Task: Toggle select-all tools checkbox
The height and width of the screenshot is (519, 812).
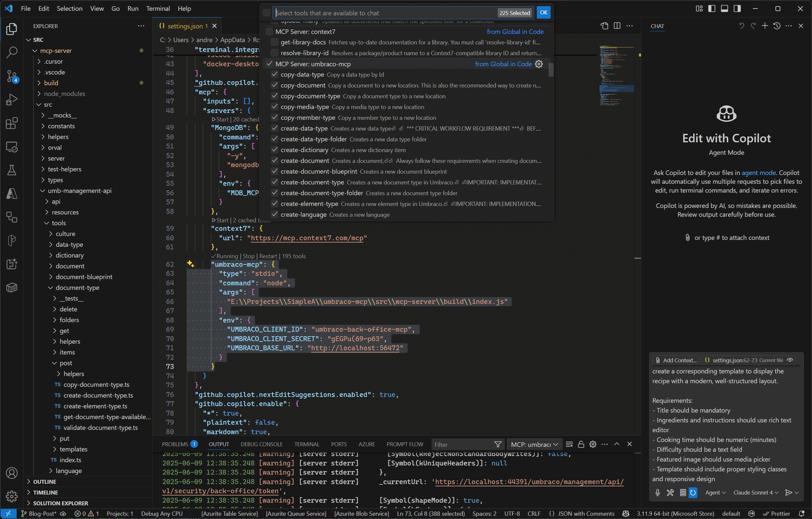Action: tap(266, 13)
